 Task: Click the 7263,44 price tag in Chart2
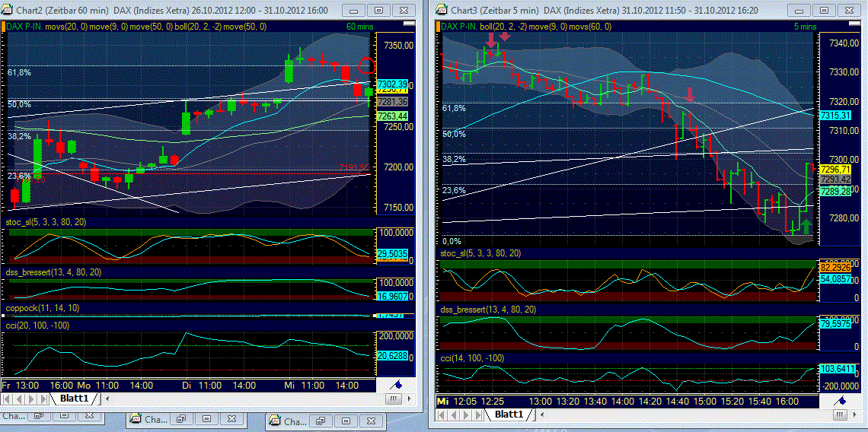pyautogui.click(x=392, y=116)
